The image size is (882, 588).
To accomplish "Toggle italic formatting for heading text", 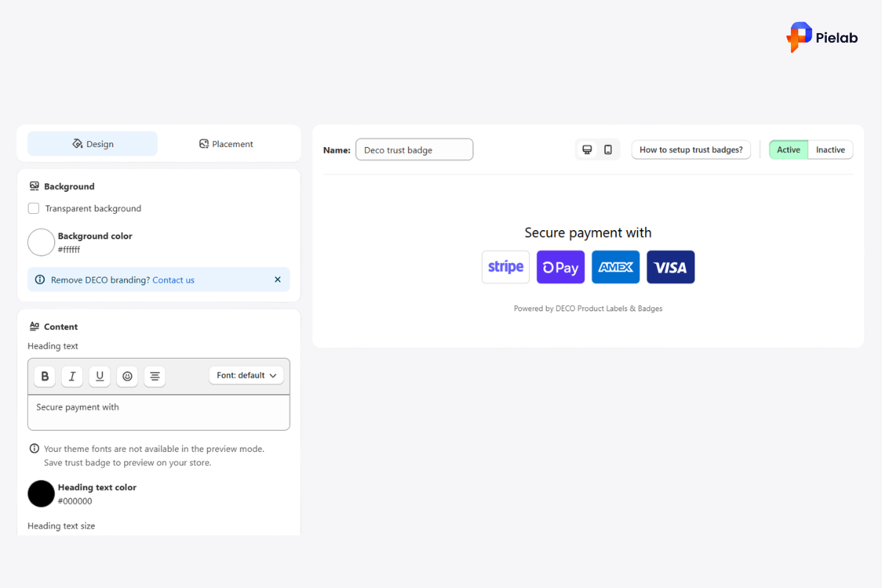I will tap(72, 376).
